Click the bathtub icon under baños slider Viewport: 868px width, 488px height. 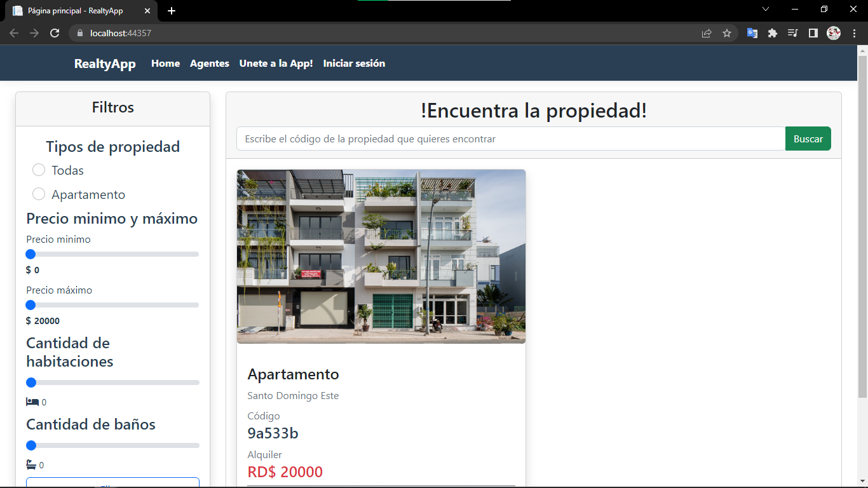tap(31, 464)
